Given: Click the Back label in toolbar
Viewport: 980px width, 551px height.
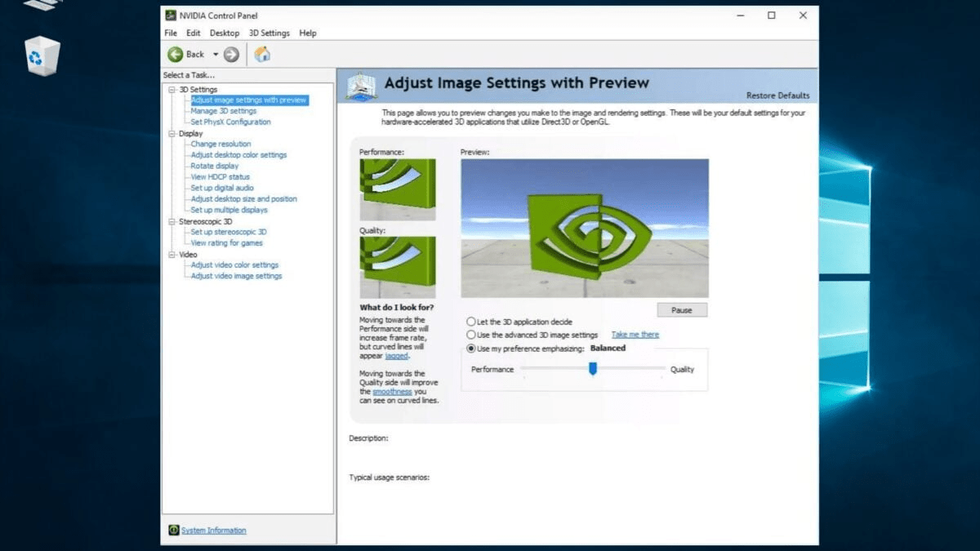Looking at the screenshot, I should (x=195, y=55).
